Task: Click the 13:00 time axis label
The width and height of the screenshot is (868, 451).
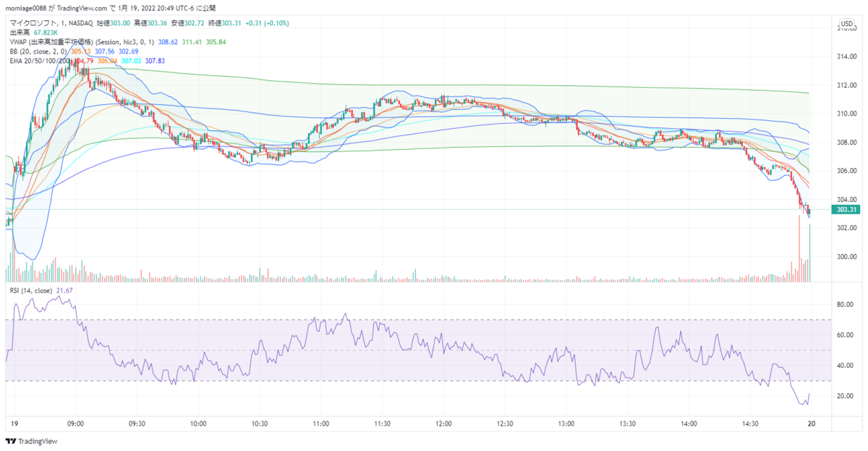Action: pos(566,424)
